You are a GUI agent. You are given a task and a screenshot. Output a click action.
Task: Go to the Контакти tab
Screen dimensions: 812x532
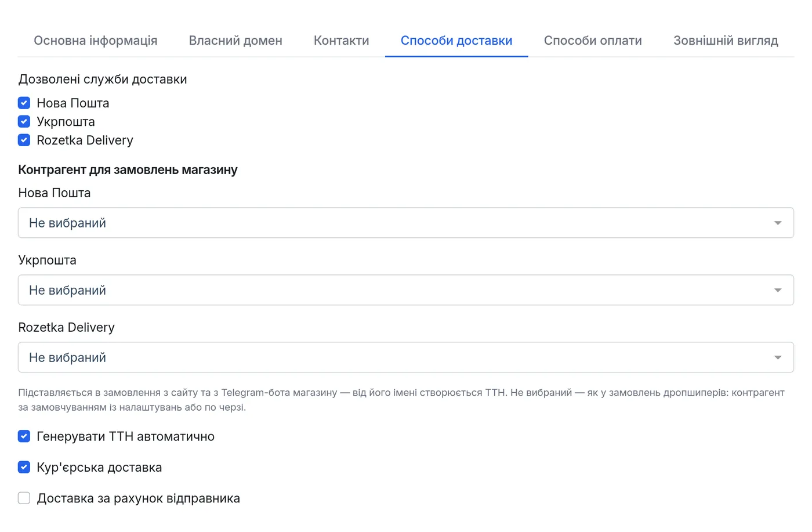[342, 41]
